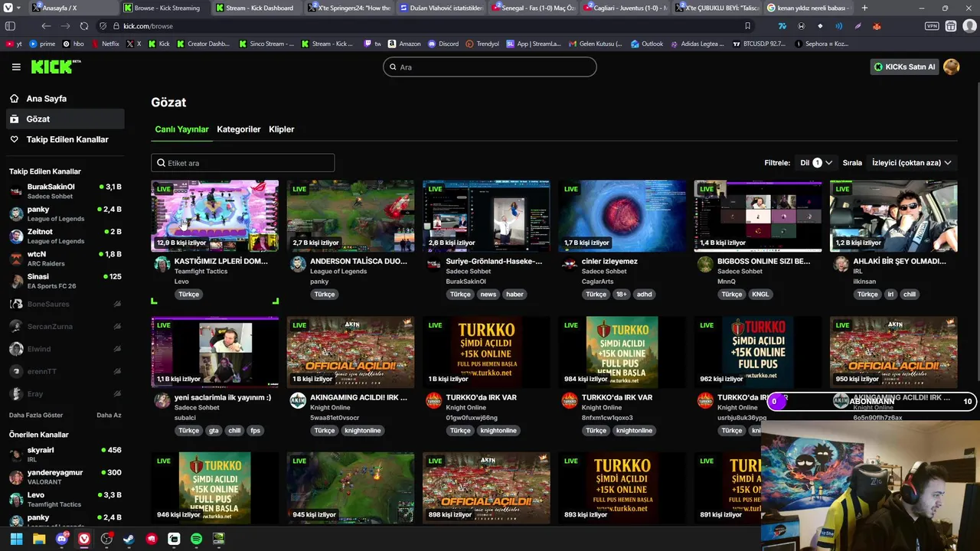Image resolution: width=980 pixels, height=551 pixels.
Task: Switch to Canlı Yayınlar tab
Action: pos(181,129)
